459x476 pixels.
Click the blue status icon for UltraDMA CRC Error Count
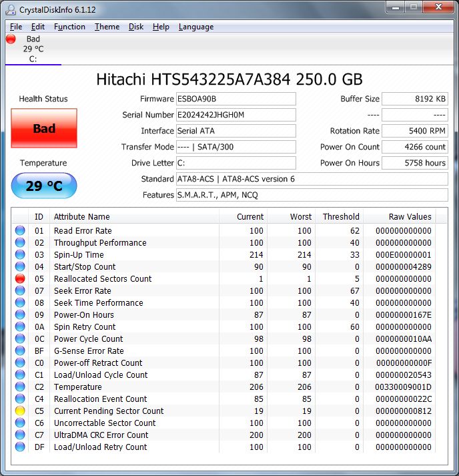(20, 435)
